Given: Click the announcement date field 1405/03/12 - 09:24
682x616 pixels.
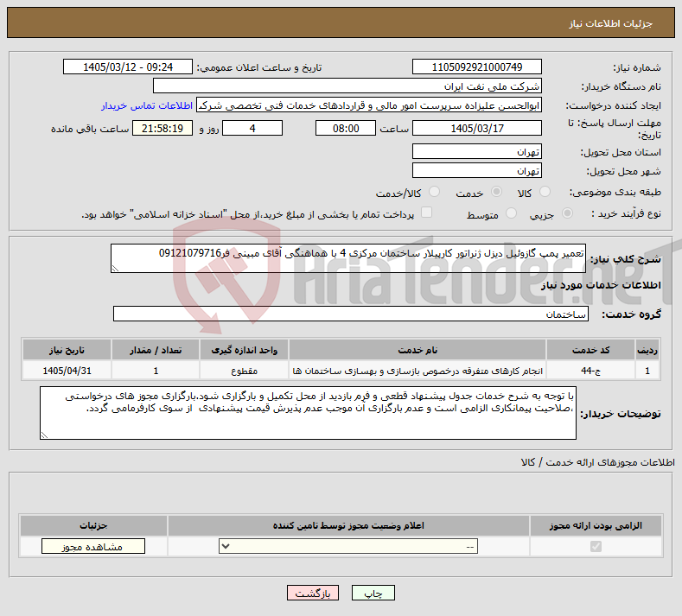Looking at the screenshot, I should click(128, 67).
